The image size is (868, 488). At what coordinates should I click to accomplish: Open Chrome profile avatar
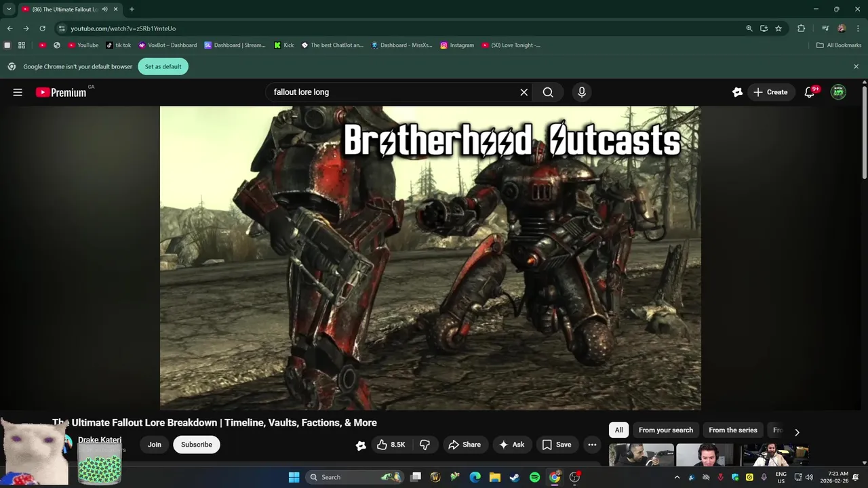pos(842,28)
